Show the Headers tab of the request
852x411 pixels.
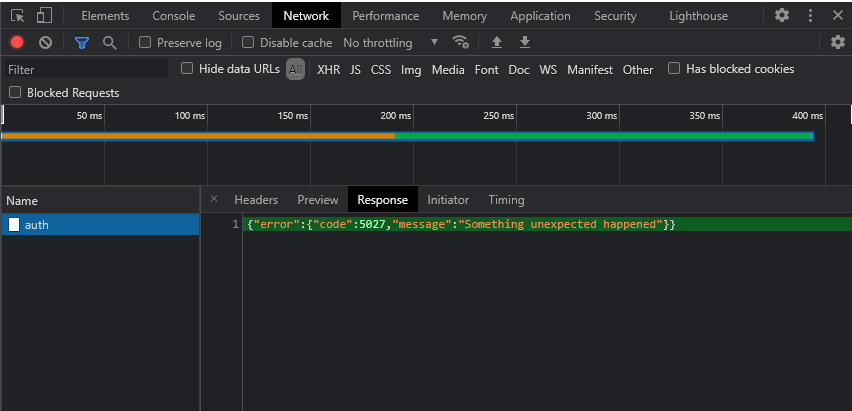click(x=256, y=200)
